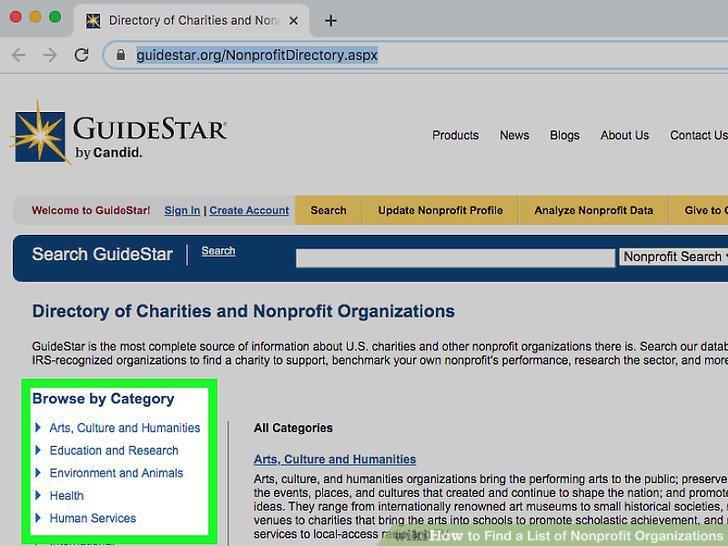Open Environment and Animals sidebar category
This screenshot has width=728, height=546.
point(116,473)
